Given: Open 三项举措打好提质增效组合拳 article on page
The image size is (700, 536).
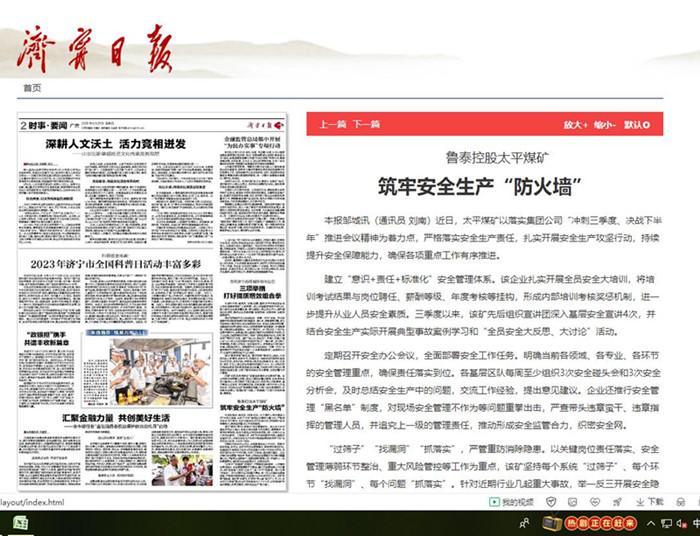Looking at the screenshot, I should (253, 292).
